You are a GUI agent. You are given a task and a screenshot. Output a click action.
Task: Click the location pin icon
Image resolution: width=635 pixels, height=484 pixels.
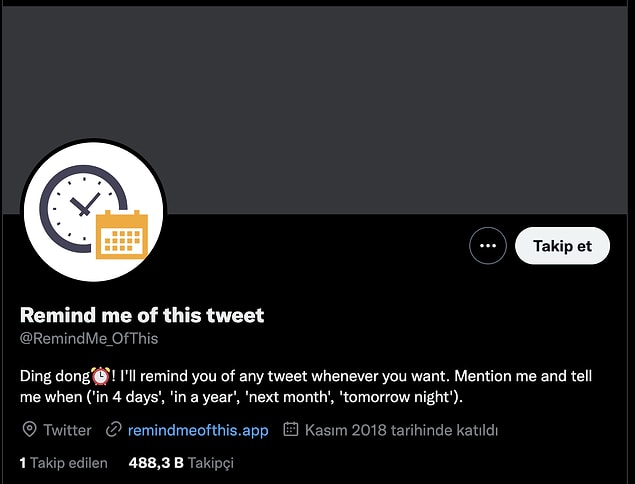pos(29,430)
